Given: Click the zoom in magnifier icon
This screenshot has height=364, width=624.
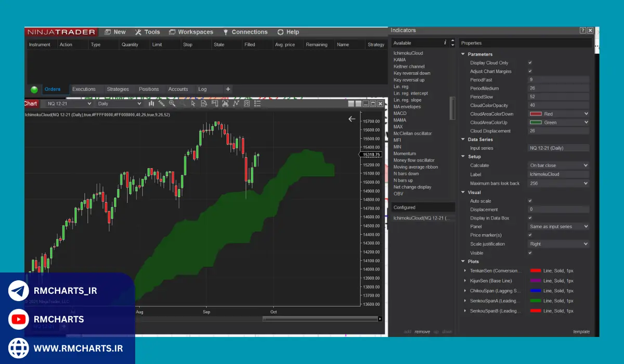Looking at the screenshot, I should (x=172, y=103).
